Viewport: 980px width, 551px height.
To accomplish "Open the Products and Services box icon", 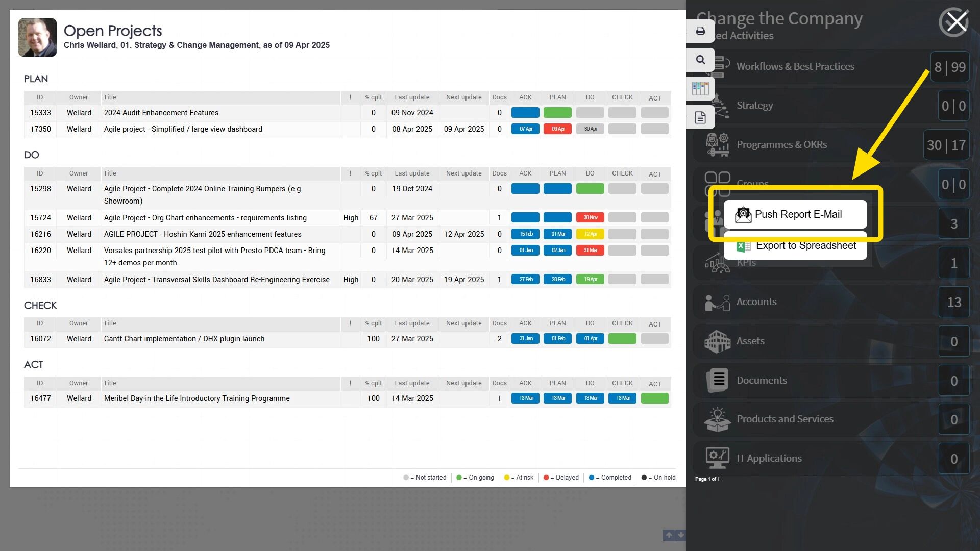I will coord(717,419).
